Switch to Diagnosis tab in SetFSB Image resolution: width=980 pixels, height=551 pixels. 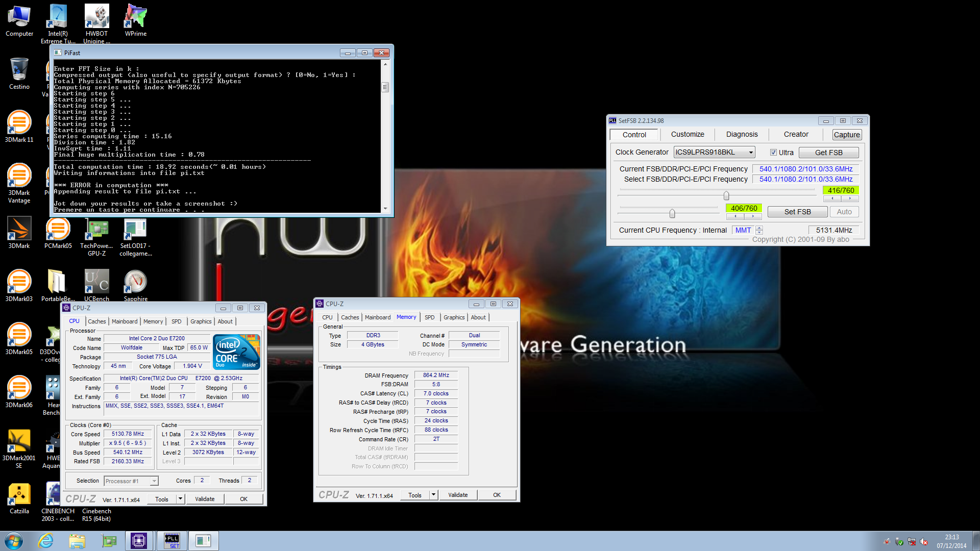[742, 134]
